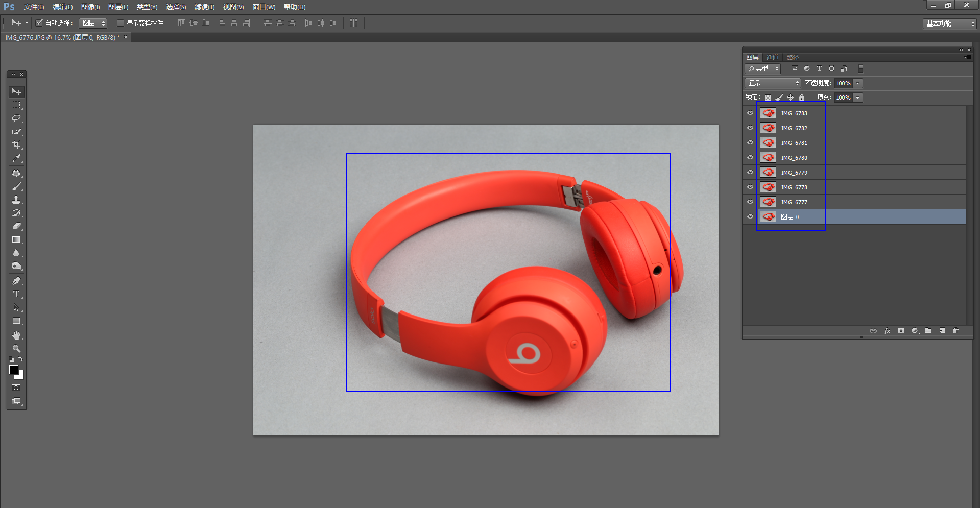980x508 pixels.
Task: Lock layer position
Action: pyautogui.click(x=790, y=98)
